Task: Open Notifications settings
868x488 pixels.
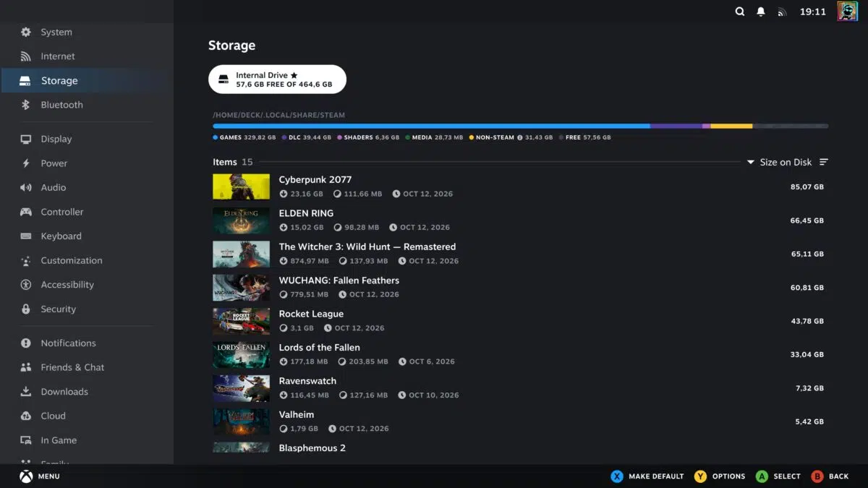Action: pos(87,343)
